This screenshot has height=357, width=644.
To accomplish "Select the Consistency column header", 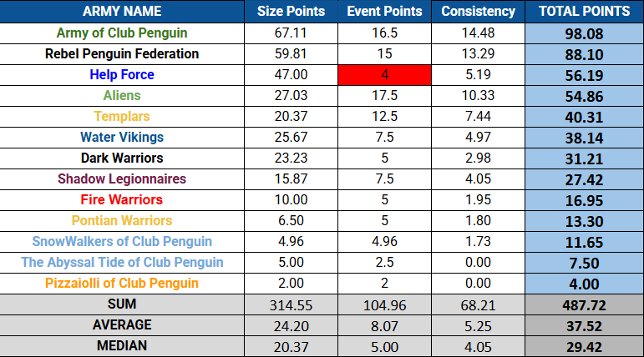I will click(478, 11).
